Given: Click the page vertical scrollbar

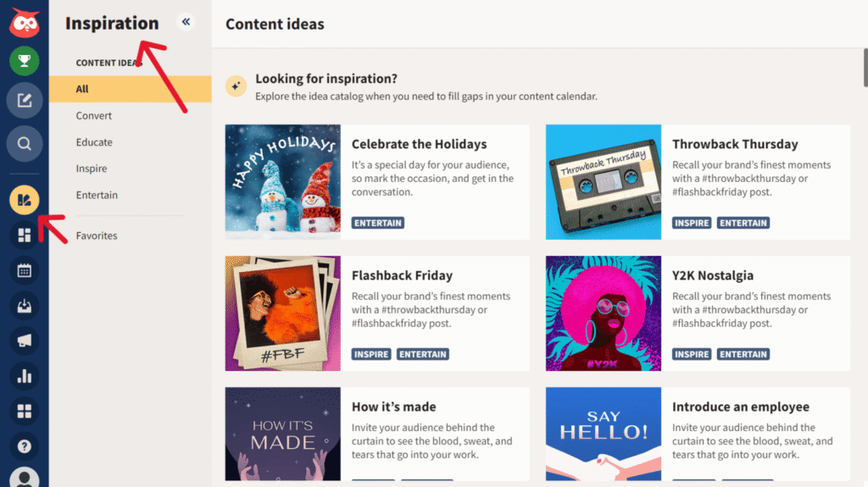Looking at the screenshot, I should click(x=865, y=66).
